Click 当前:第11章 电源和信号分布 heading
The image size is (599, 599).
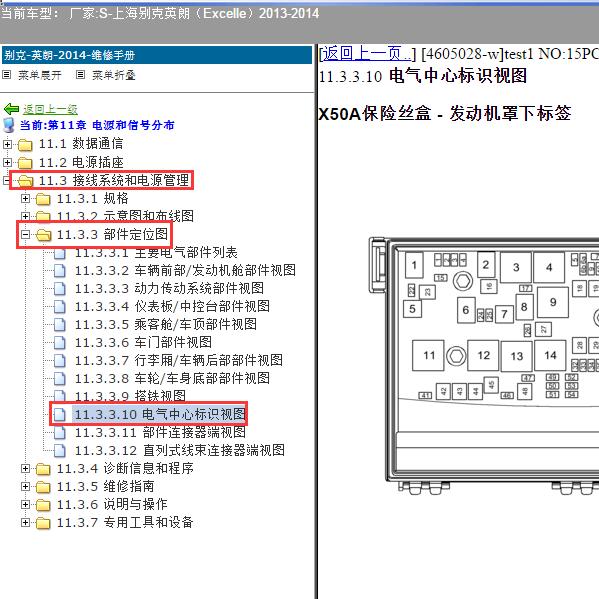click(97, 125)
